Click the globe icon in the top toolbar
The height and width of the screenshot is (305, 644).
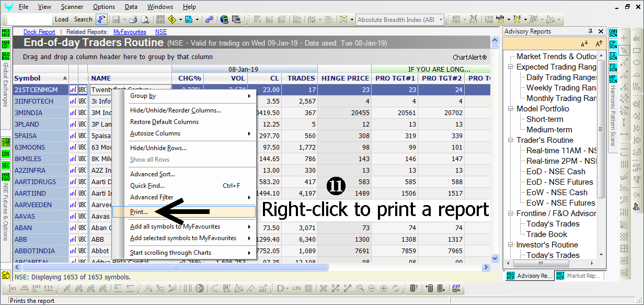pyautogui.click(x=224, y=19)
